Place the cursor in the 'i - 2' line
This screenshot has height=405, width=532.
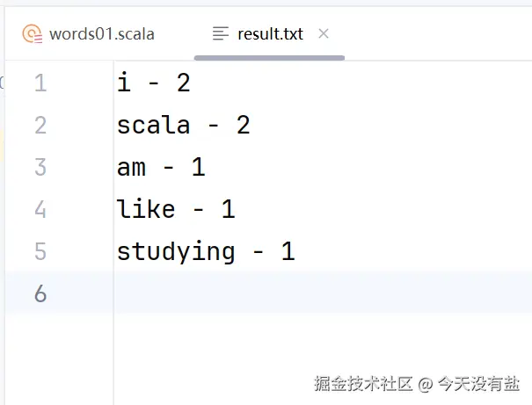(153, 83)
